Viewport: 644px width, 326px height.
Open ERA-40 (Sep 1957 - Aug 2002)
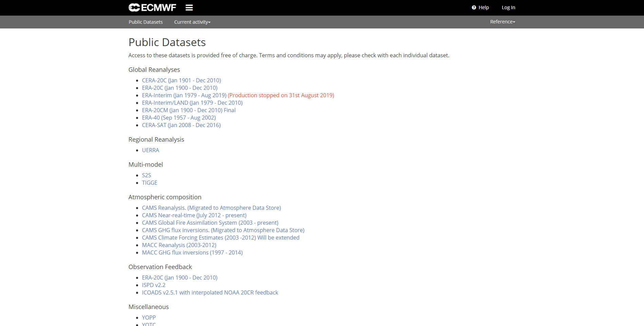click(179, 118)
